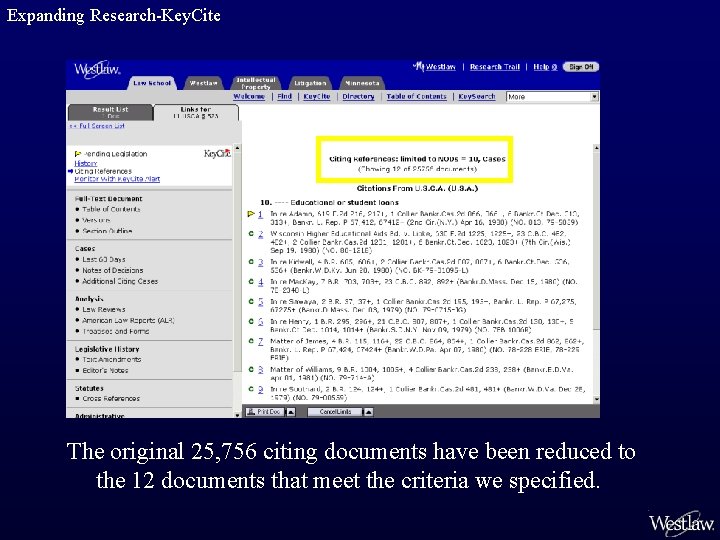
Task: Click the My Westlaw link
Action: (x=434, y=67)
